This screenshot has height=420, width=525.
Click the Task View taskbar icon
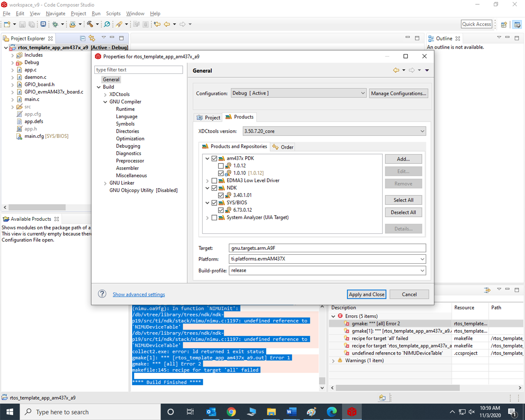(x=190, y=412)
